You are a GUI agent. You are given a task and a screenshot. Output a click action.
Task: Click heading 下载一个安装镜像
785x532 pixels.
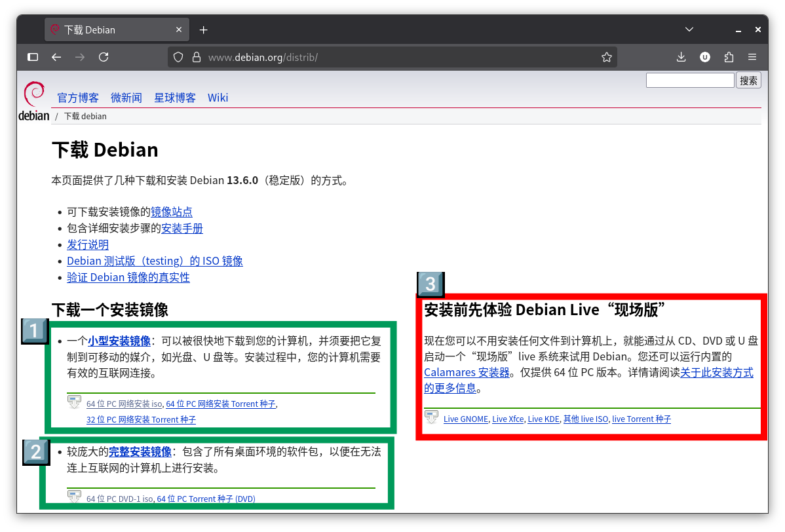110,310
